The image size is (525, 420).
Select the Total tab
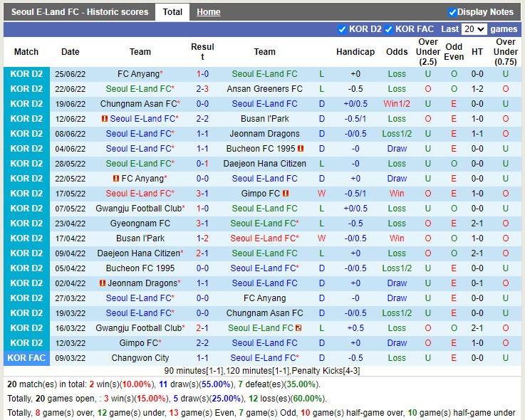(x=172, y=12)
